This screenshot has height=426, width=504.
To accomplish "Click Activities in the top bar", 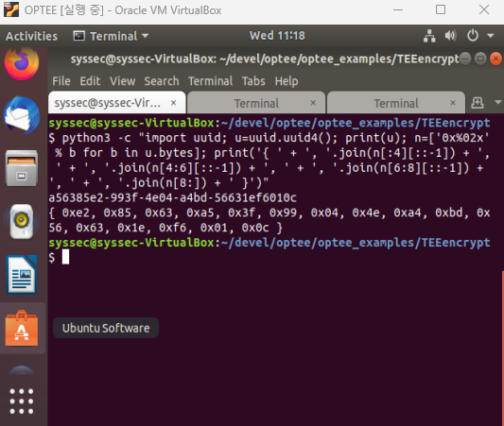I will [31, 36].
